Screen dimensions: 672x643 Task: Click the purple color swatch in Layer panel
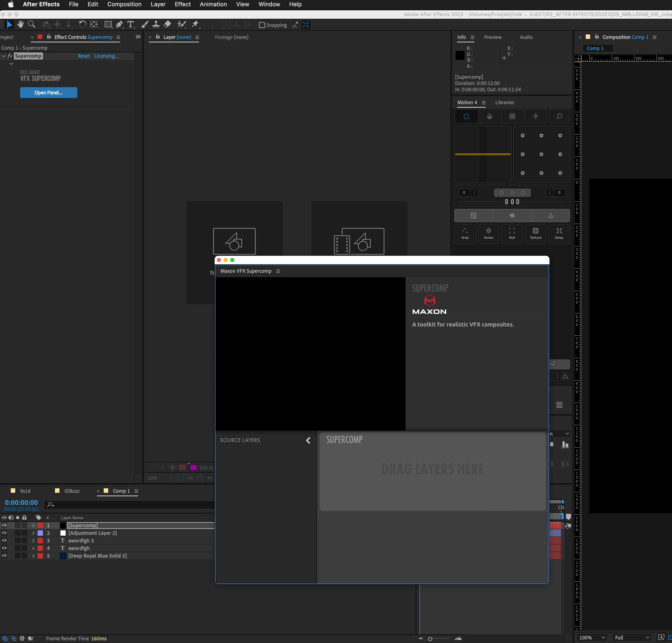[193, 467]
